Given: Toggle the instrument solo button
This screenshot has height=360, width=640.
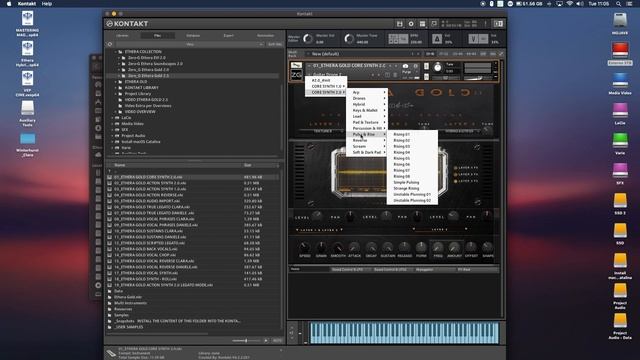Looking at the screenshot, I should pos(426,66).
